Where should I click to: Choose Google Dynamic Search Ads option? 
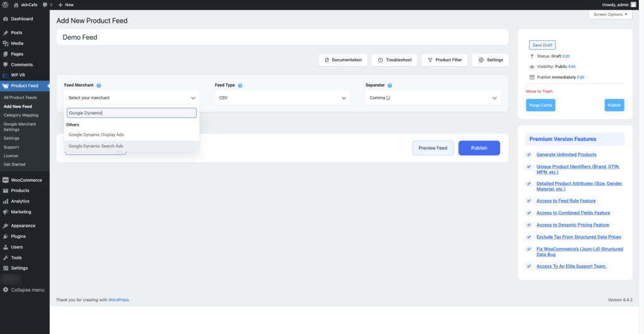coord(131,147)
